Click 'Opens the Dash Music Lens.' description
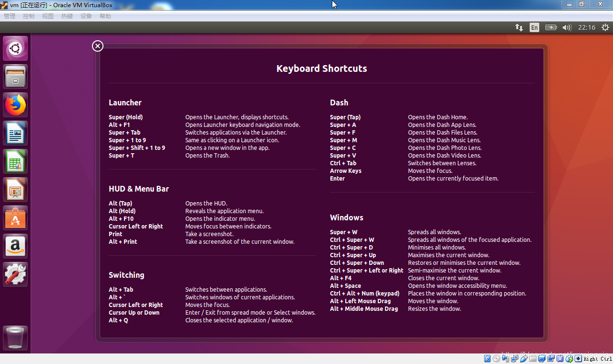Viewport: 613px width, 364px height. click(444, 140)
